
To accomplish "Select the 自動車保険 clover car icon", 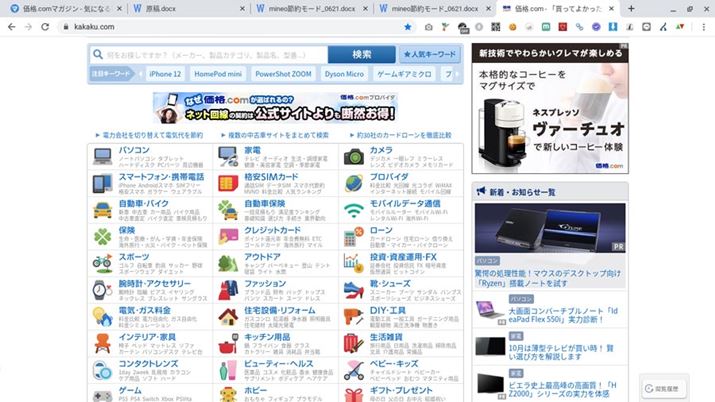I will tap(228, 210).
